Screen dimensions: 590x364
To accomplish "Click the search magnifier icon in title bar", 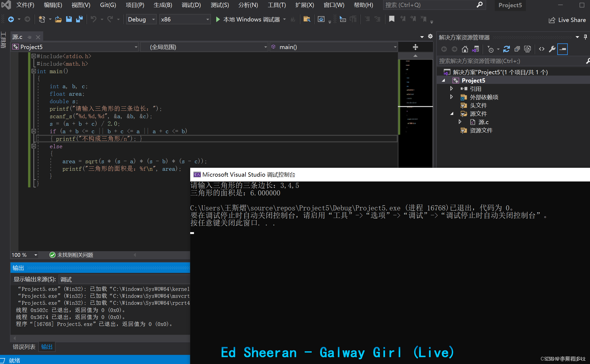I will click(479, 5).
